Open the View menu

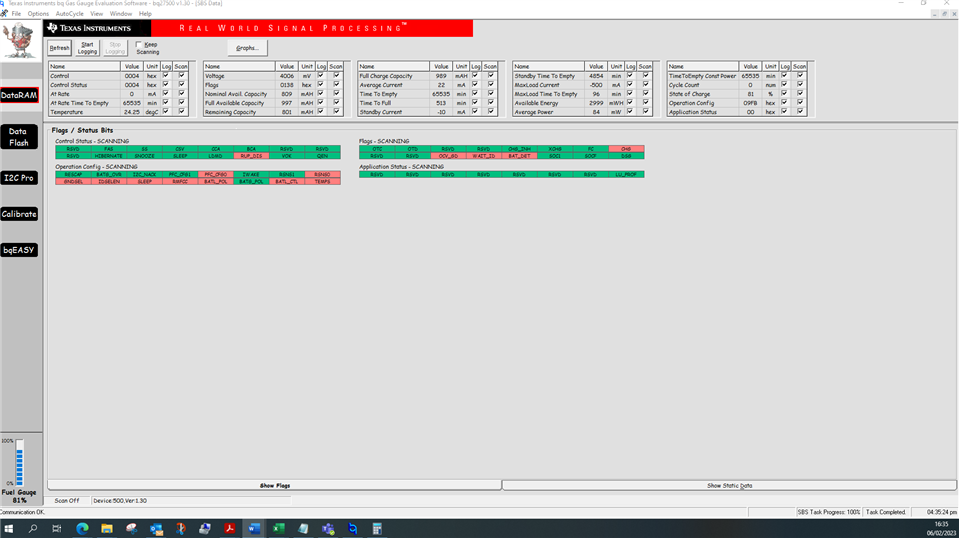pos(97,13)
